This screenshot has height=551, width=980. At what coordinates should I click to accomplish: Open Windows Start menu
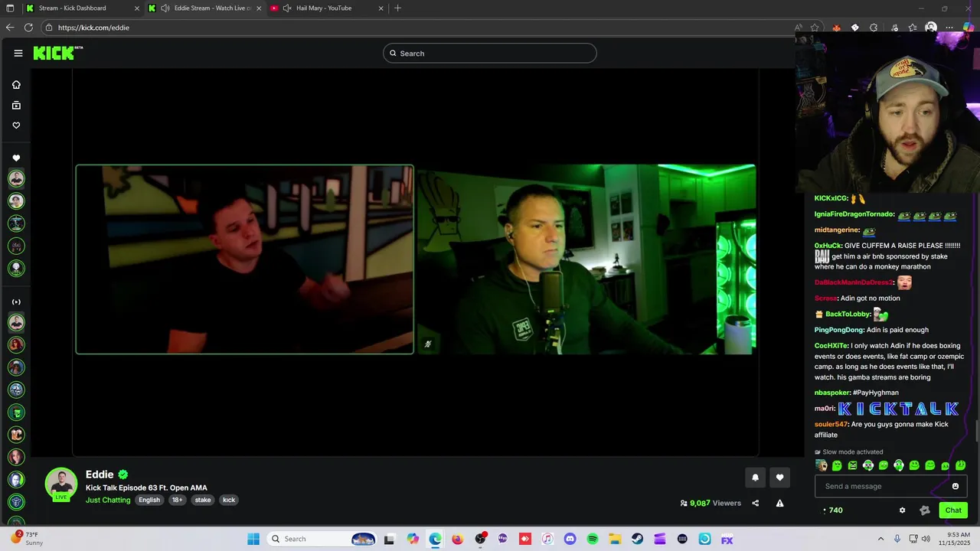tap(253, 539)
